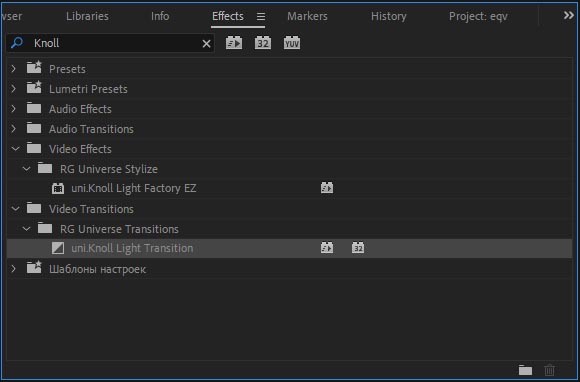Toggle the 32-bit Color filter

pos(263,43)
